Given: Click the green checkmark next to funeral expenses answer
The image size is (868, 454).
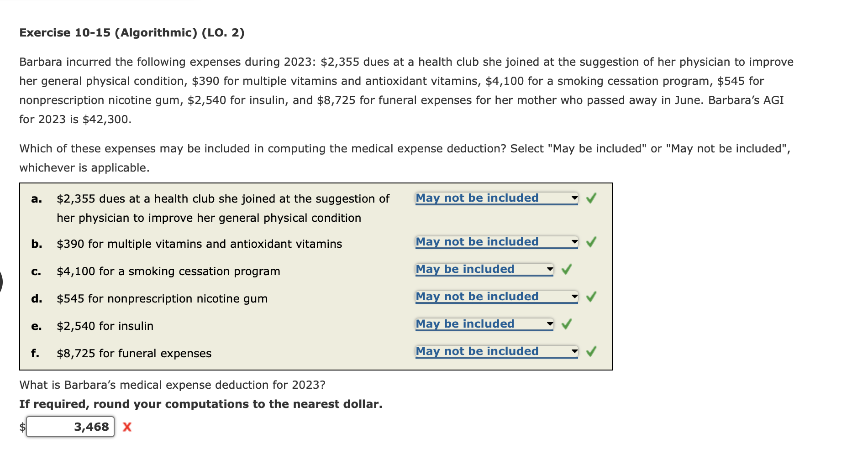Looking at the screenshot, I should [x=592, y=352].
